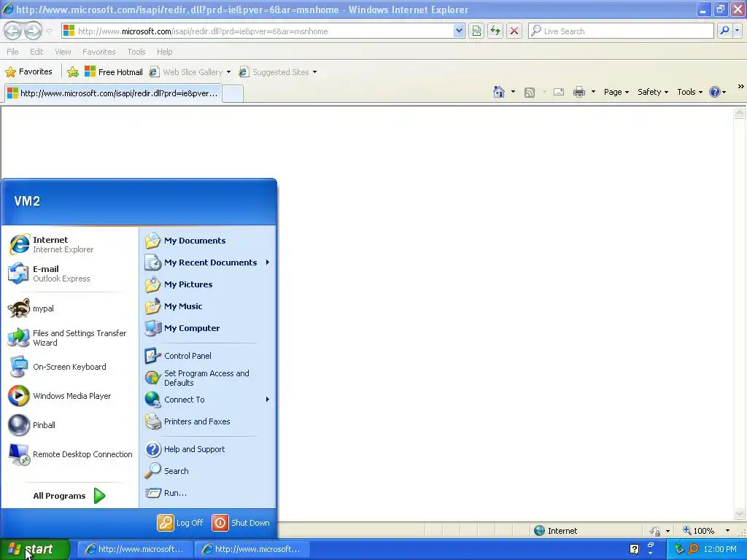Open On-Screen Keyboard
The image size is (747, 560).
[69, 367]
